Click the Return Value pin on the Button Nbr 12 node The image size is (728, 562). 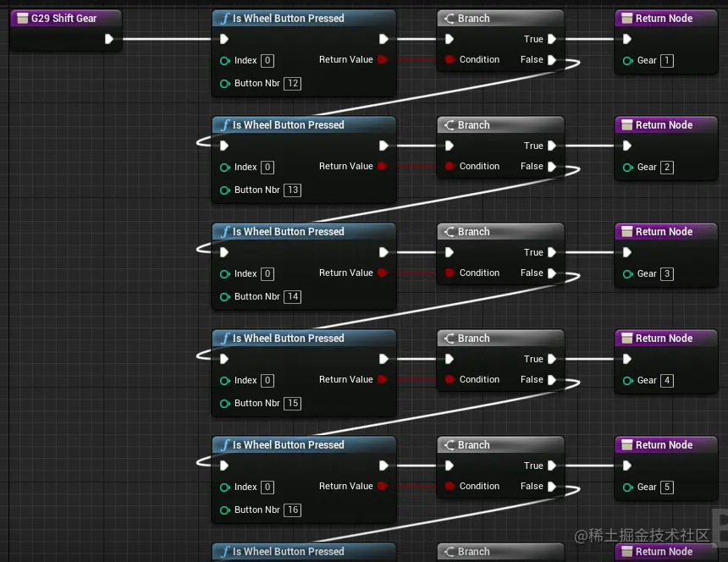click(383, 59)
